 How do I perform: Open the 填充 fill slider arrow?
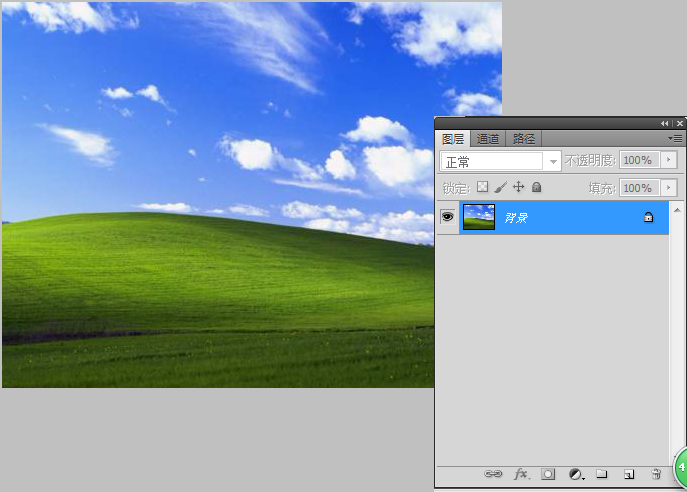(x=669, y=188)
